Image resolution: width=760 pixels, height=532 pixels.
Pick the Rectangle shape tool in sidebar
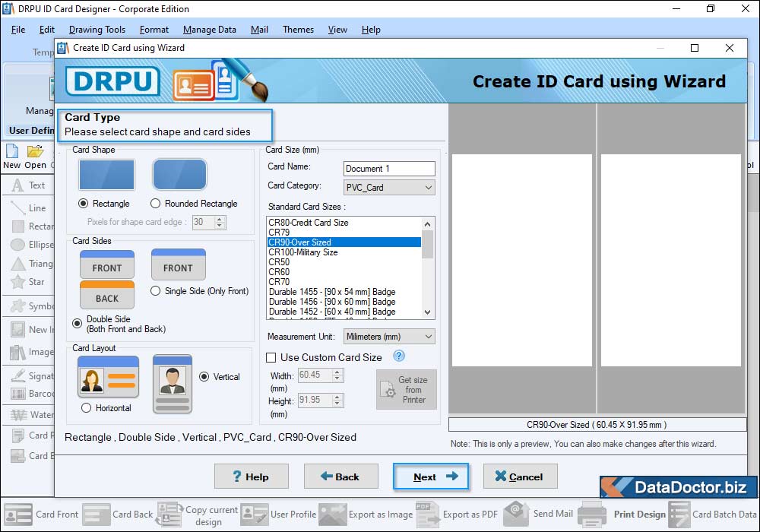18,226
